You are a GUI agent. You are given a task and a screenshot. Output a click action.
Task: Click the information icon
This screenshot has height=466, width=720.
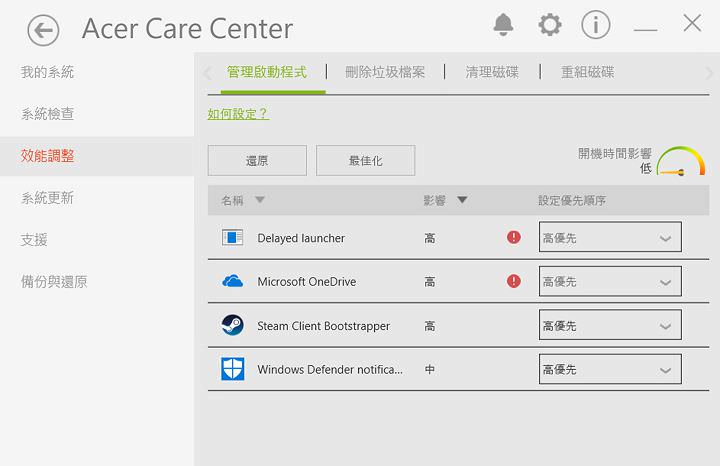(x=596, y=25)
